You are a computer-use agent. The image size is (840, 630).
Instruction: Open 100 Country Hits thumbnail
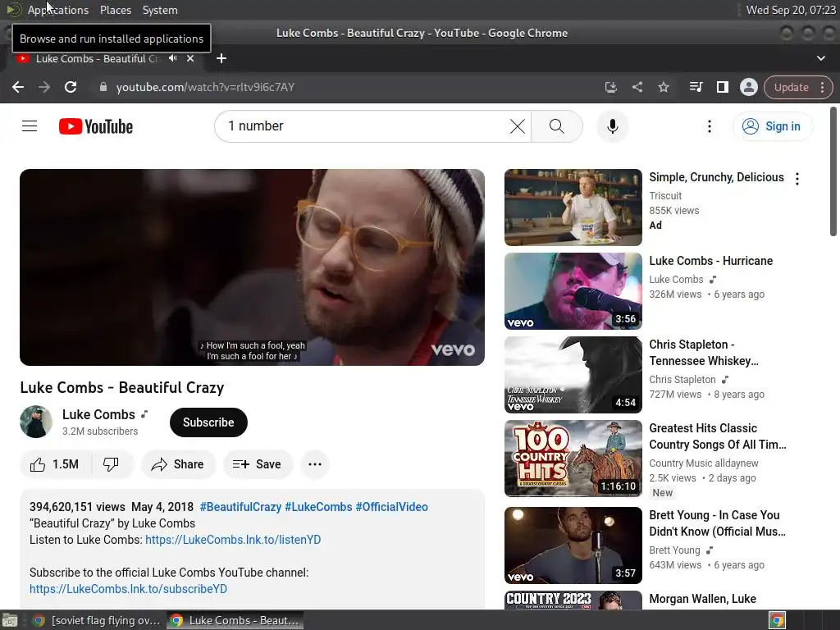(573, 458)
